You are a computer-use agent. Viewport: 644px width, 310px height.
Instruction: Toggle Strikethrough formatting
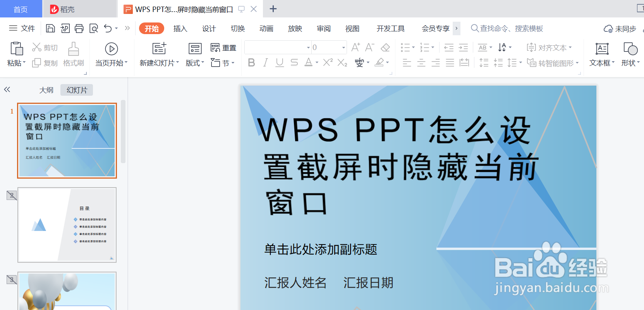[294, 62]
